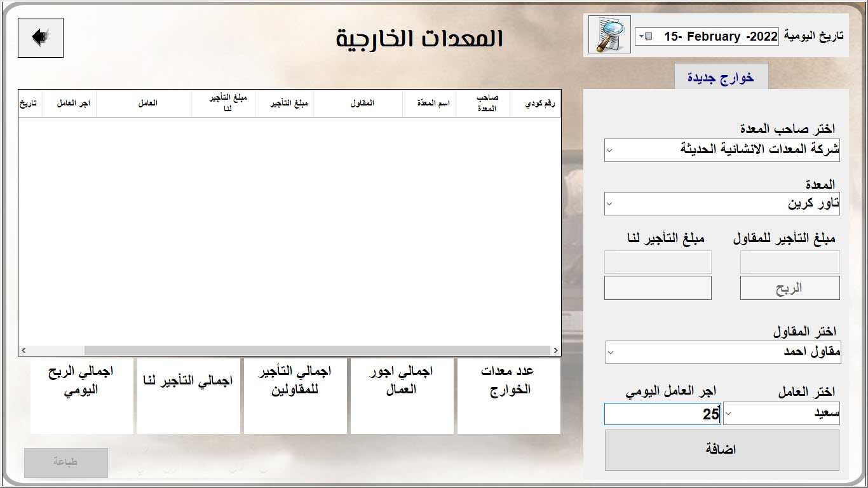The height and width of the screenshot is (488, 868).
Task: Click the scrollbar right arrow of table
Action: [555, 350]
